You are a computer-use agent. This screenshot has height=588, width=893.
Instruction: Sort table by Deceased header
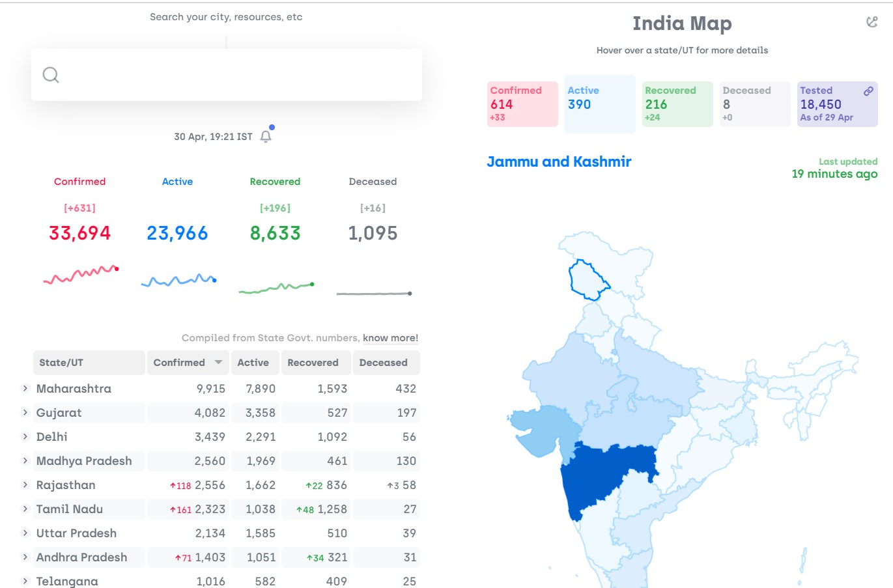click(386, 363)
